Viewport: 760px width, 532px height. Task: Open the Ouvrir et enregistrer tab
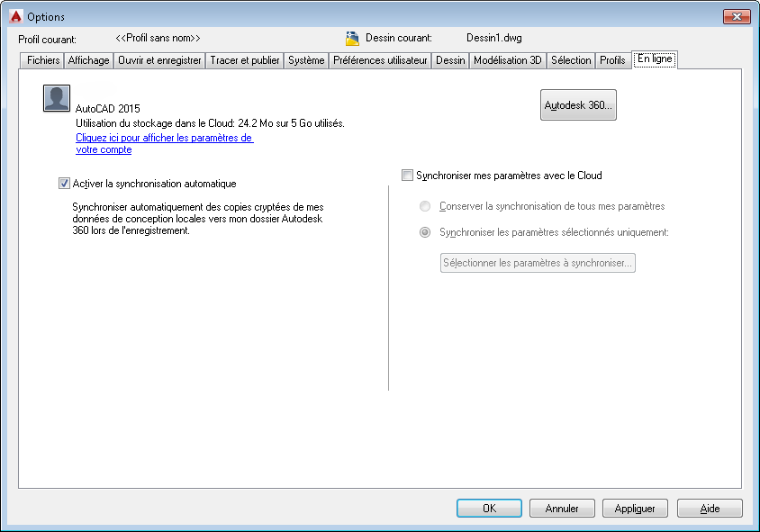159,60
